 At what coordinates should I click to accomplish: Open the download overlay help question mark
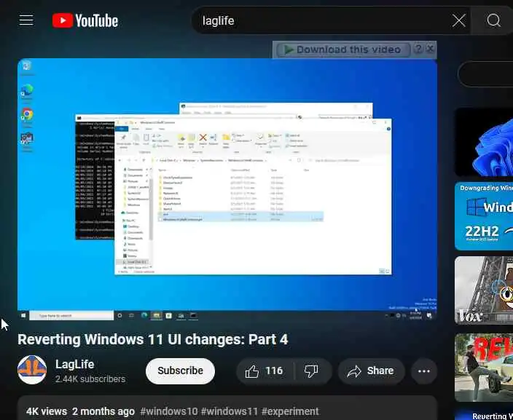pos(418,49)
